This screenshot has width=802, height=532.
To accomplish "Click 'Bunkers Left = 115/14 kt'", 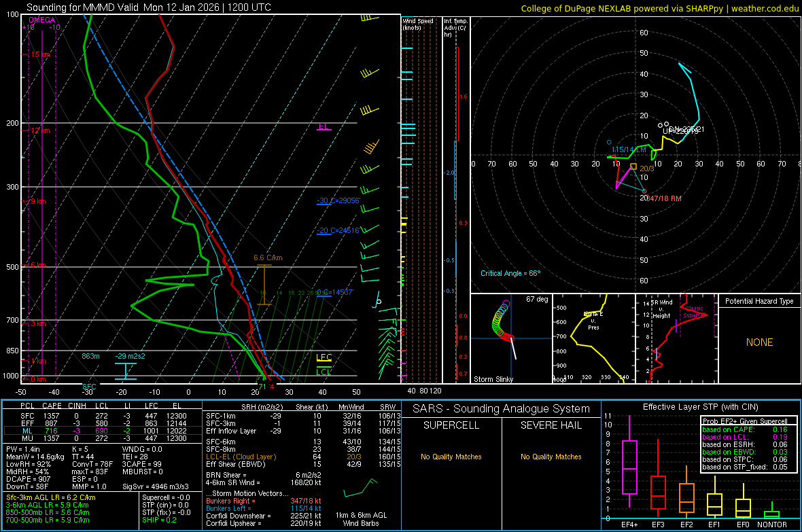I will click(x=264, y=508).
